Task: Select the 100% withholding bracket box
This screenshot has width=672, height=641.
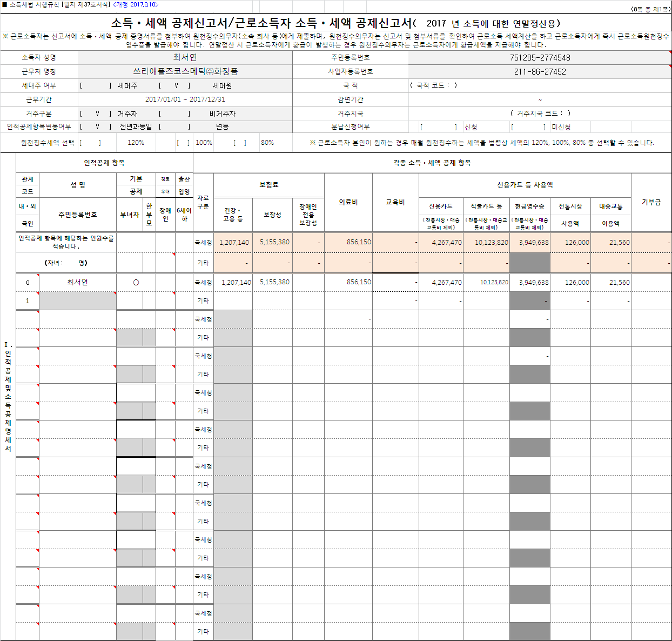Action: pos(183,143)
